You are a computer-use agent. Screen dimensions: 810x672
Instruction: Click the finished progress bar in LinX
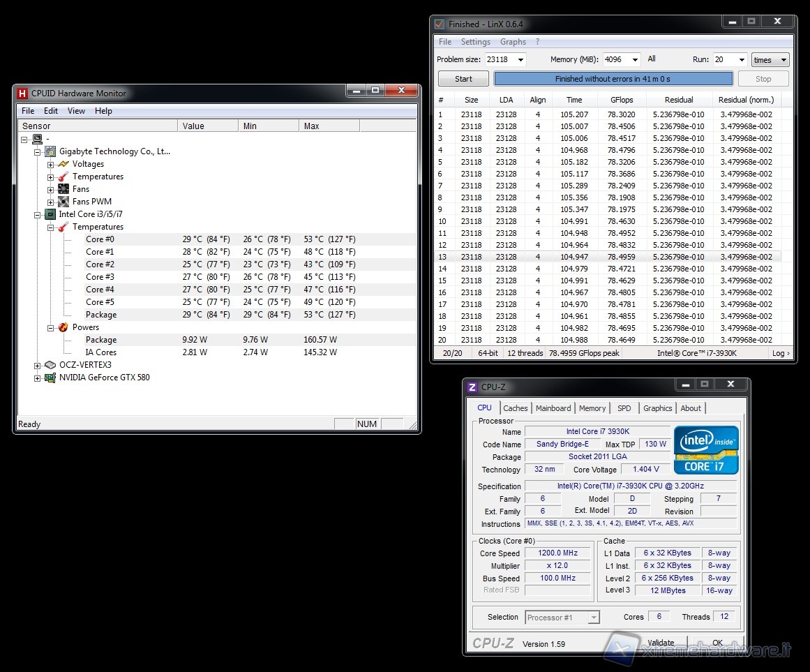(x=613, y=79)
